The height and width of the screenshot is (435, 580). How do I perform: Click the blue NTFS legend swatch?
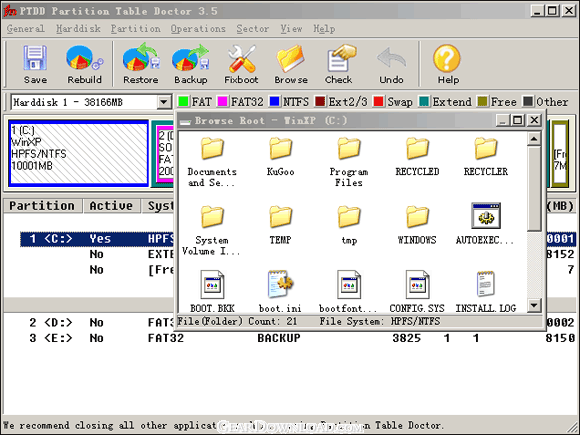click(x=274, y=101)
